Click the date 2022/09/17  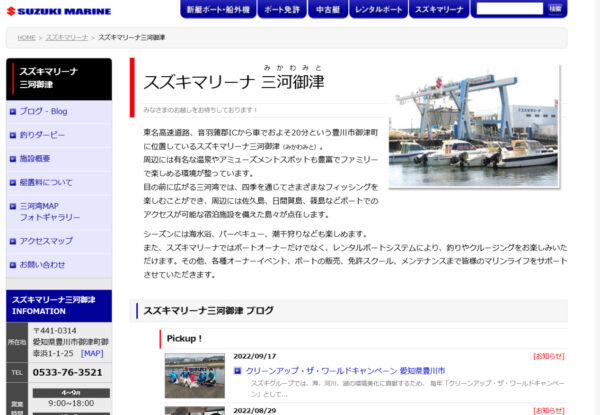(255, 356)
